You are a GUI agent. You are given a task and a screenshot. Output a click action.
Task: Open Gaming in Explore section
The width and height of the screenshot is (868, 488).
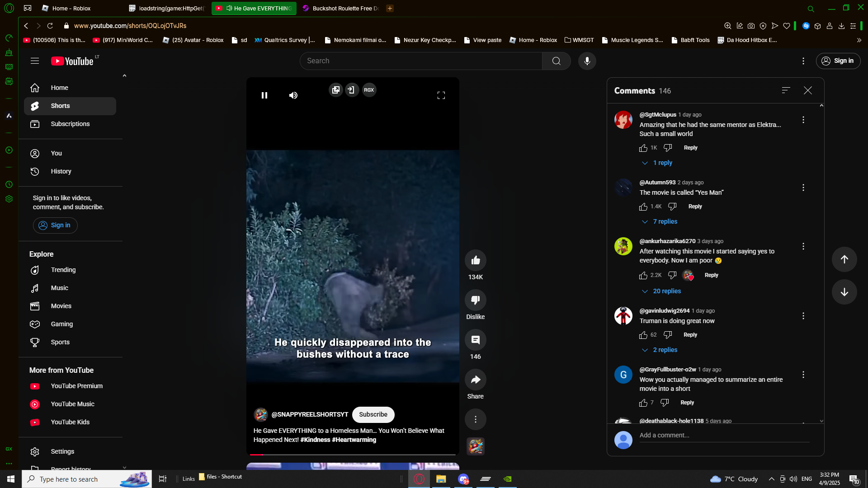tap(70, 324)
